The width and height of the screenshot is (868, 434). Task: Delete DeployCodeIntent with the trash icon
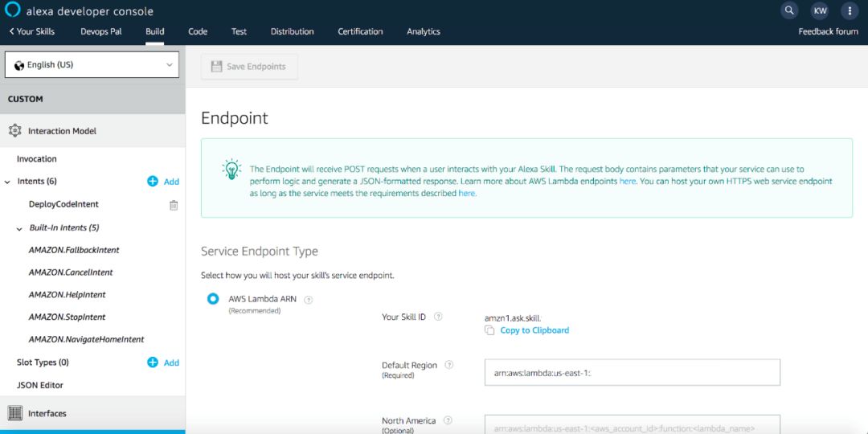pyautogui.click(x=174, y=206)
